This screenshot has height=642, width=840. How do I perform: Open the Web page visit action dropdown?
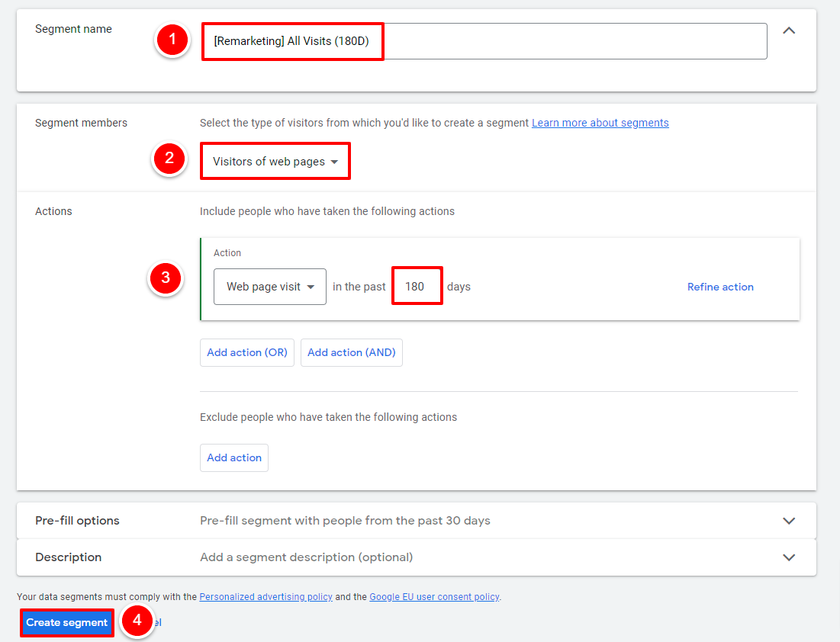[x=270, y=287]
